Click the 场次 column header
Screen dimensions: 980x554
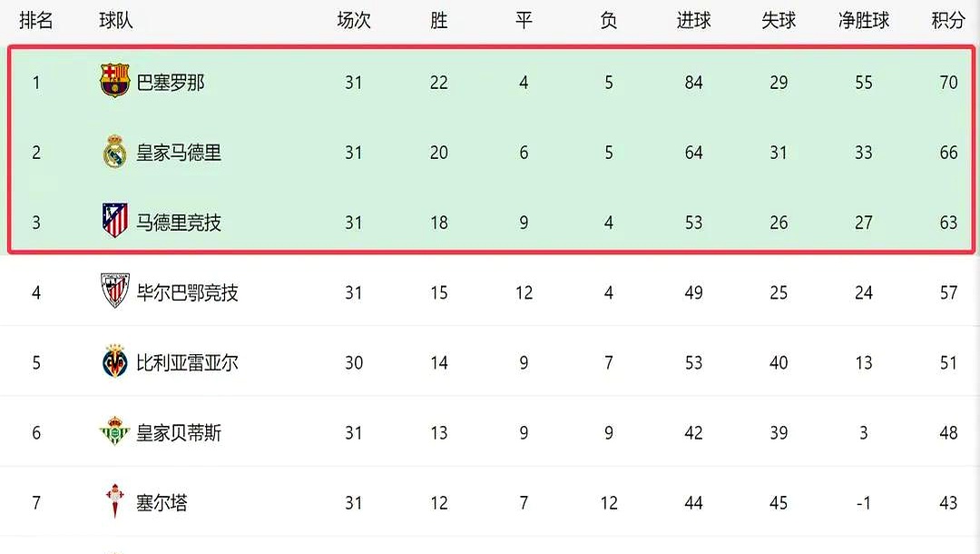pyautogui.click(x=354, y=20)
